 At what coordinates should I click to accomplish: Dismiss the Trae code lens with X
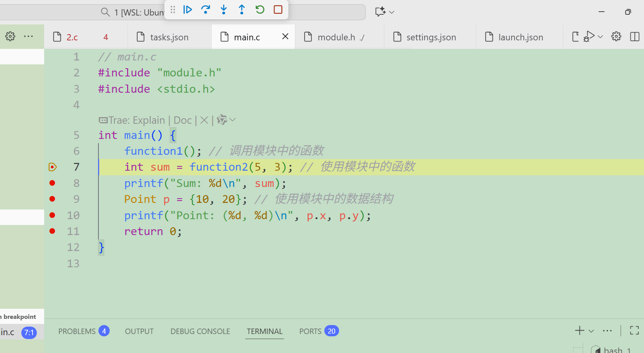[x=204, y=120]
